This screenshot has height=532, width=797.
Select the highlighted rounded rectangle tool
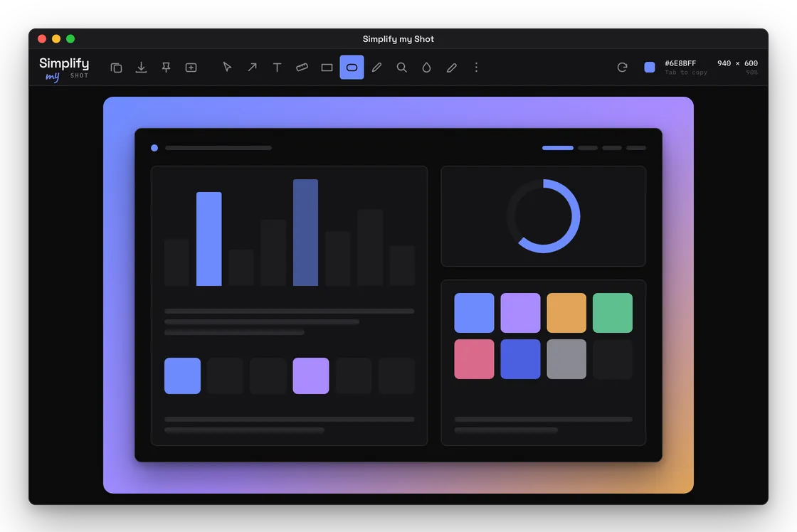pyautogui.click(x=352, y=67)
